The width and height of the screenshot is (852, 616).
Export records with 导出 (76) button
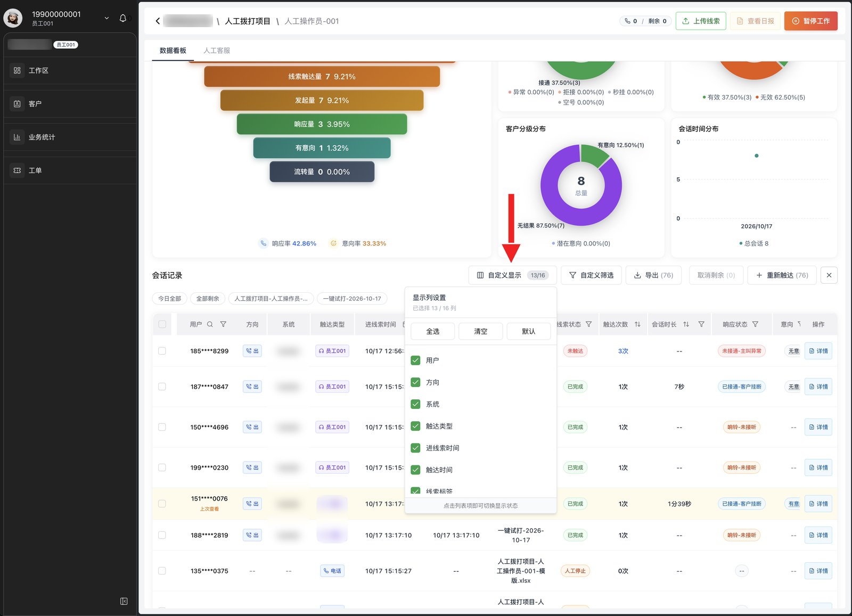653,275
